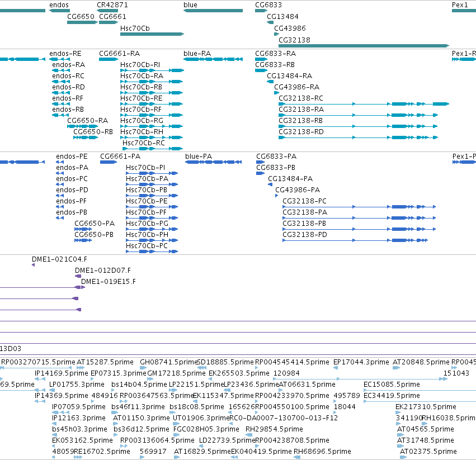Select transcript Hsc70Cb-RH
This screenshot has height=460, width=476.
142,132
